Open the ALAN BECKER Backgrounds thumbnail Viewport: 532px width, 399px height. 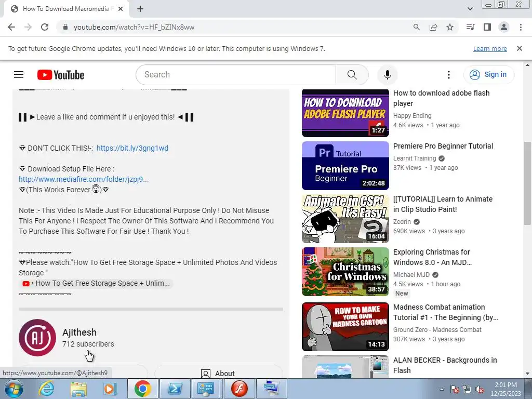pyautogui.click(x=345, y=367)
